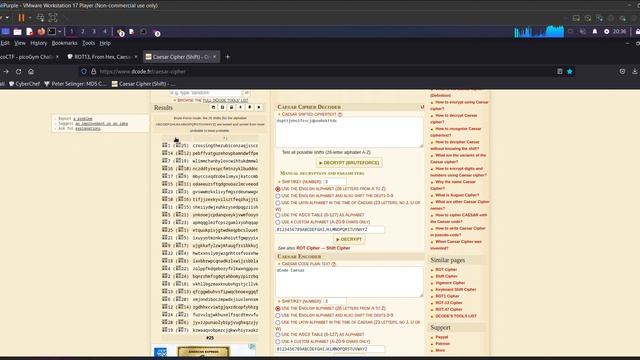
Task: Expand terminal launcher dropdown arrow
Action: 60,31
